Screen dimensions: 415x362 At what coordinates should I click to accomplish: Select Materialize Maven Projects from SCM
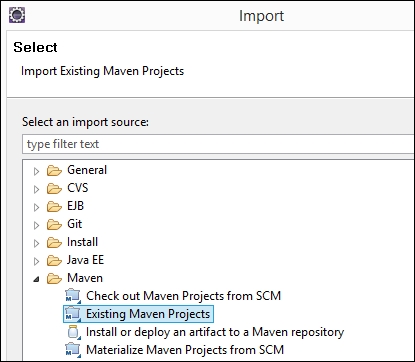(185, 350)
